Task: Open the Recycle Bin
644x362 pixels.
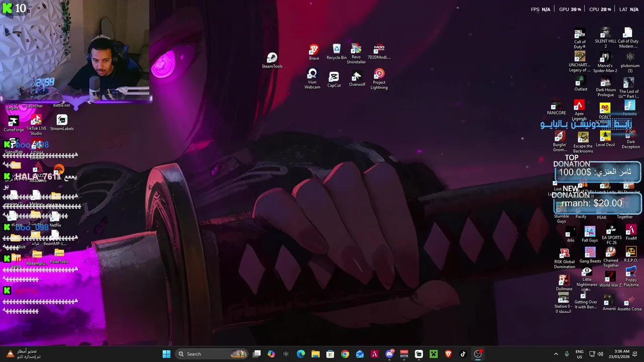Action: click(x=337, y=52)
